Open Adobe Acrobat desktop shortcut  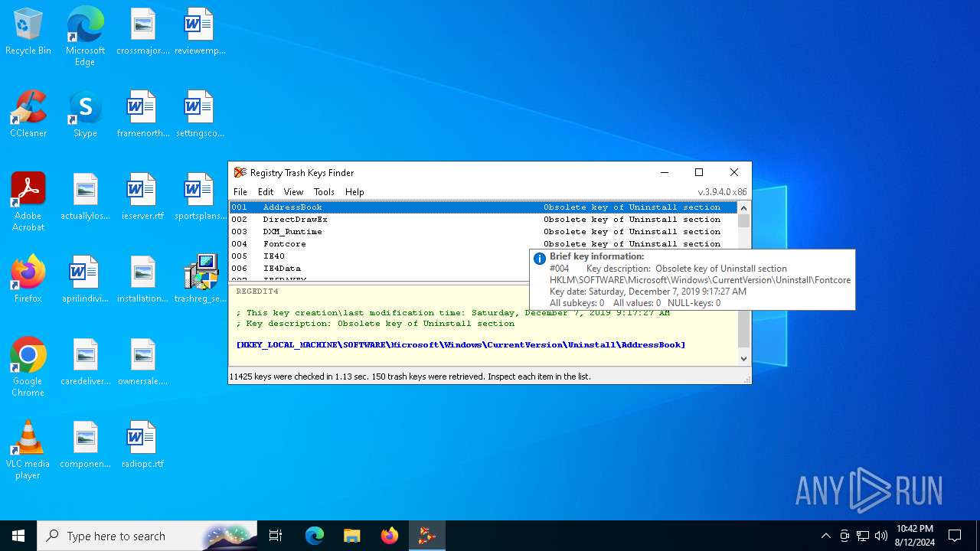click(x=28, y=202)
